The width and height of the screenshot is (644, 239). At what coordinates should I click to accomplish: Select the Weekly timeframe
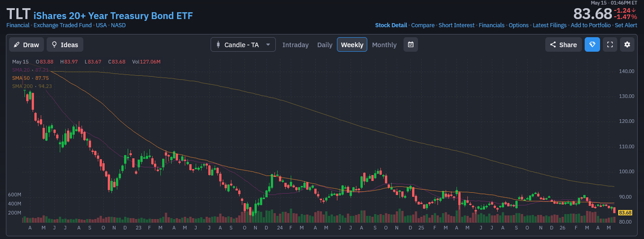tap(352, 45)
